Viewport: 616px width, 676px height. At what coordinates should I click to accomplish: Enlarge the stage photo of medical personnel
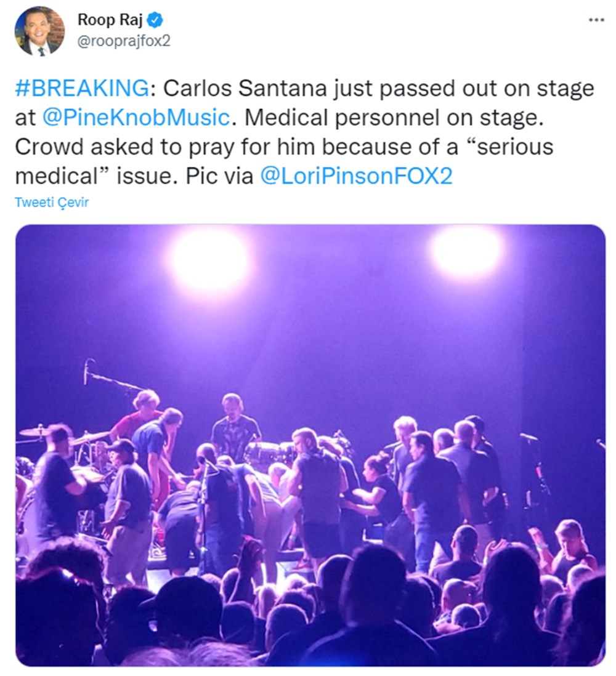pos(308,449)
